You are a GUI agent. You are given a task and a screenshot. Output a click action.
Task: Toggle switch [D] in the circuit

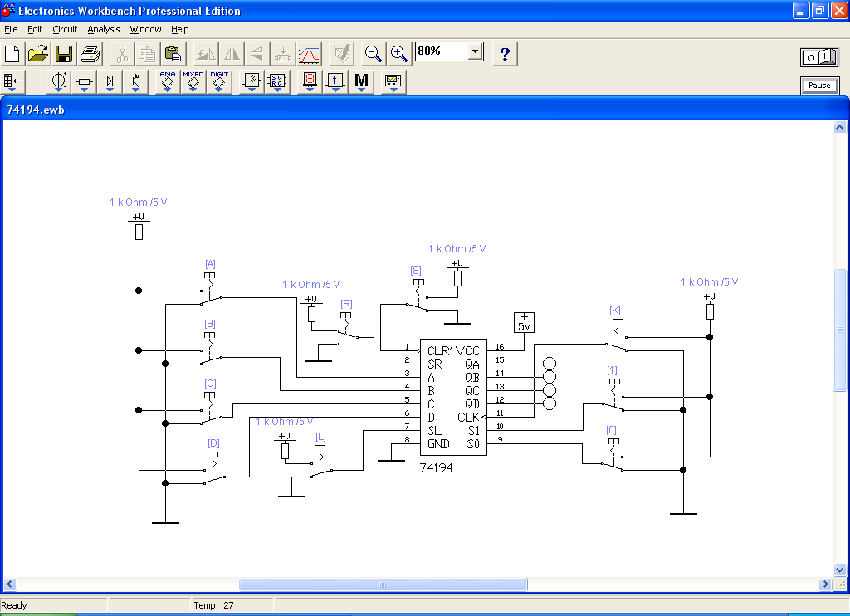[213, 467]
